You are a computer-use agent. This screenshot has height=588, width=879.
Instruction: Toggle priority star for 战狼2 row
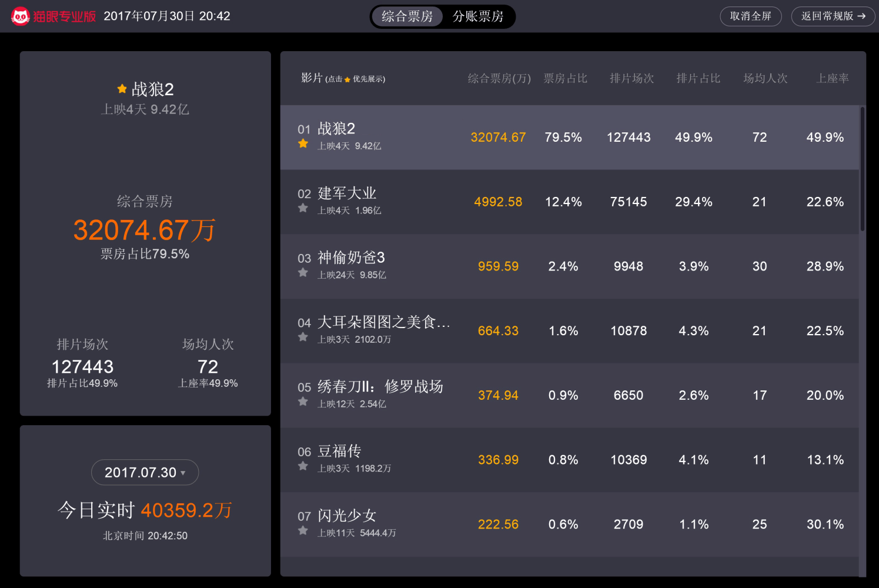pos(303,143)
